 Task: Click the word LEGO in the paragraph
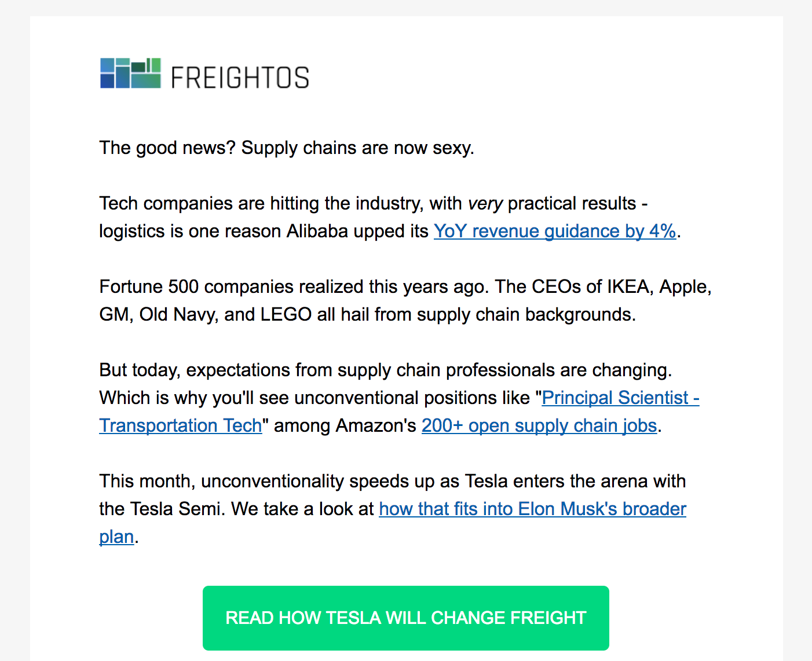(286, 314)
